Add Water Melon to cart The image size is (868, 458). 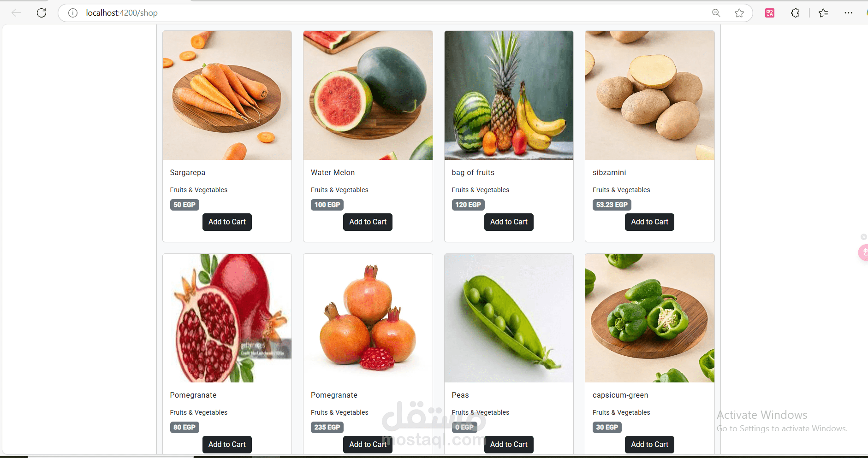point(368,222)
